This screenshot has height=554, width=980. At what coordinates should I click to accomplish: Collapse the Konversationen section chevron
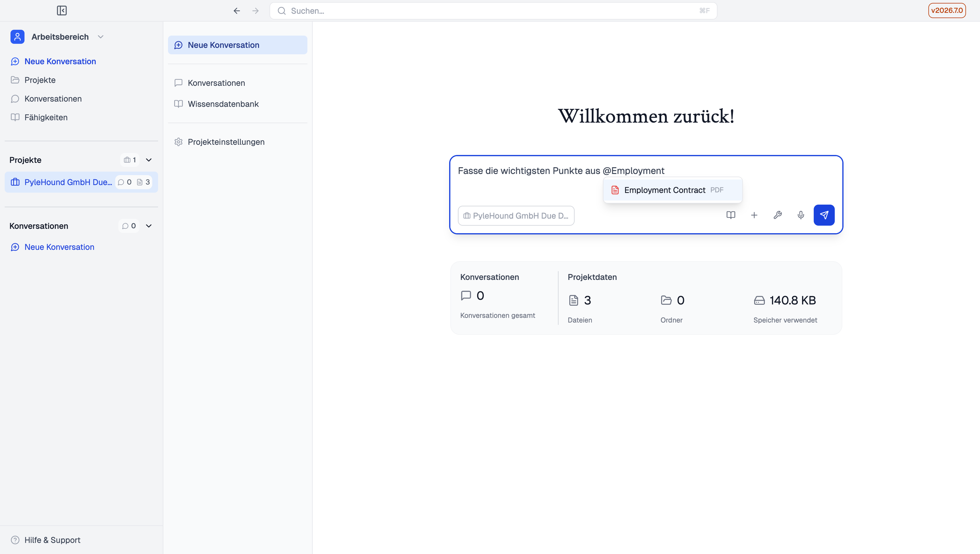[x=149, y=226]
